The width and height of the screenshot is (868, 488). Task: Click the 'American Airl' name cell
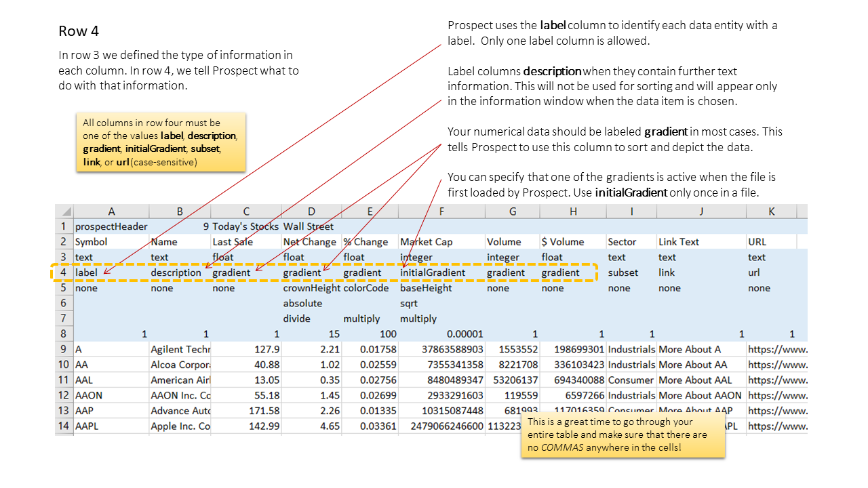[180, 380]
